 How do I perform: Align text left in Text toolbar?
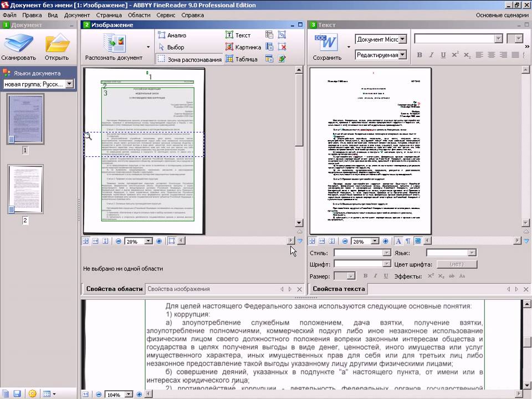479,55
